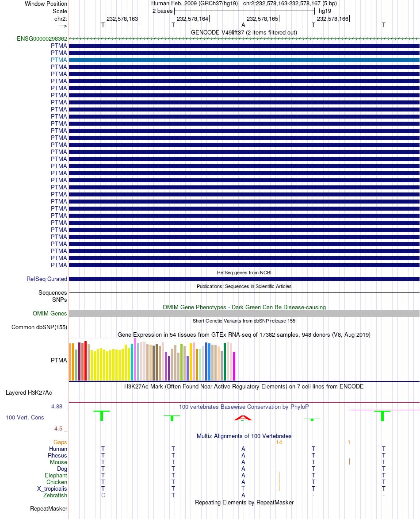Click the Sequences track label
Screen dimensions: 420x519
tap(53, 292)
